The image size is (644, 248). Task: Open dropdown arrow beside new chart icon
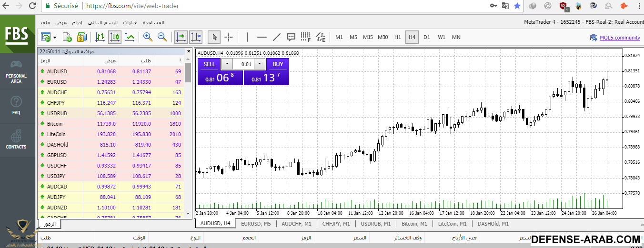[x=55, y=37]
